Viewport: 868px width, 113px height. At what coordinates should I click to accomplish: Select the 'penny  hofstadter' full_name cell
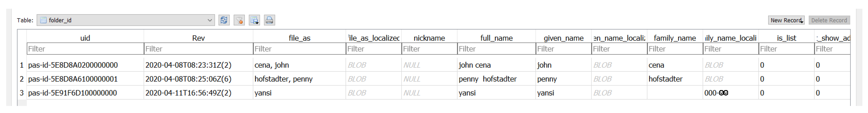(487, 79)
